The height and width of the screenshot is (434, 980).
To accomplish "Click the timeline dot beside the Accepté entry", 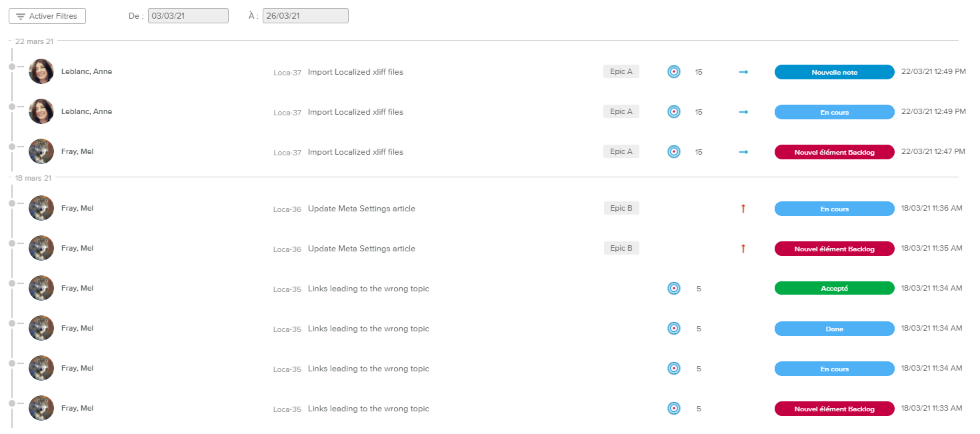I will (12, 283).
